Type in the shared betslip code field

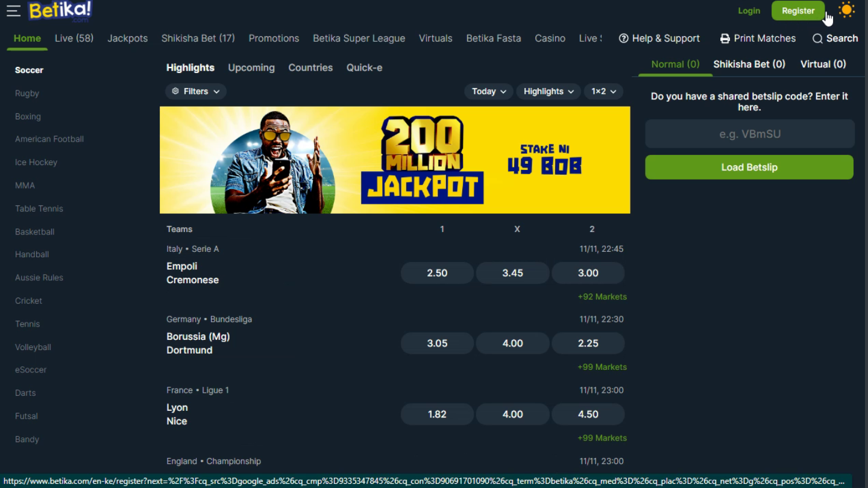[x=749, y=134]
